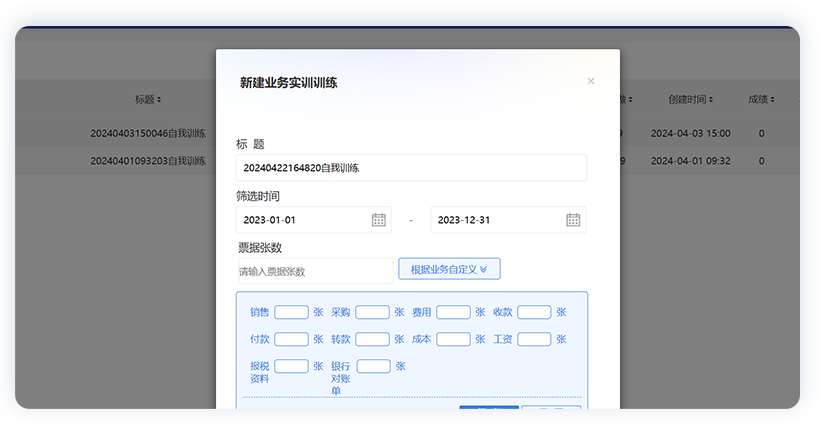
Task: Open the calendar icon for start date 2023-01-01
Action: 379,220
